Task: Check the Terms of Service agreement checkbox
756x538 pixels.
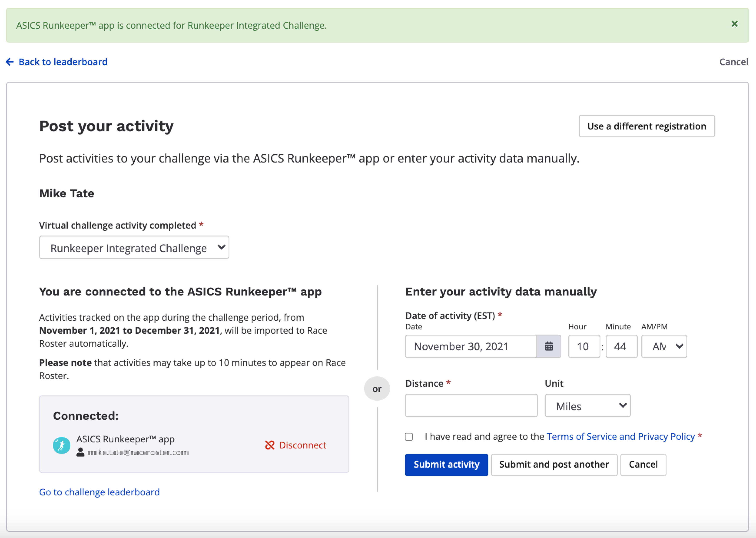Action: pyautogui.click(x=409, y=437)
